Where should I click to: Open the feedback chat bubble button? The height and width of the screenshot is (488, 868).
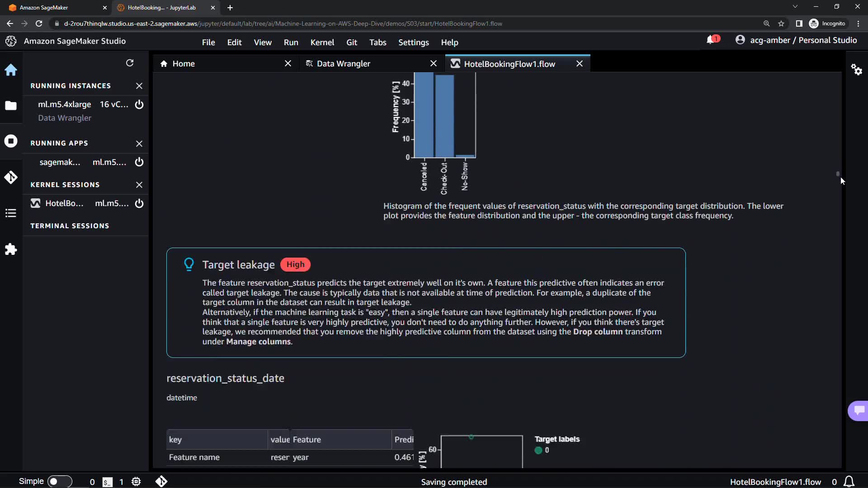point(859,410)
